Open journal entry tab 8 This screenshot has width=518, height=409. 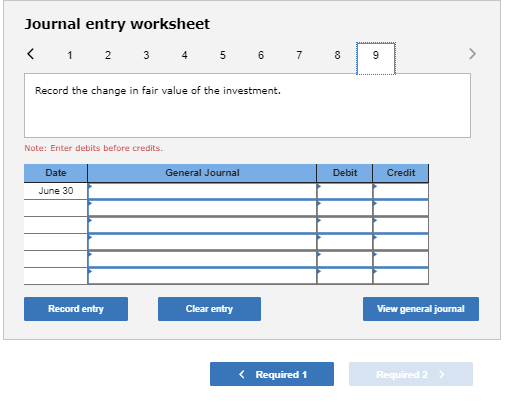(337, 55)
